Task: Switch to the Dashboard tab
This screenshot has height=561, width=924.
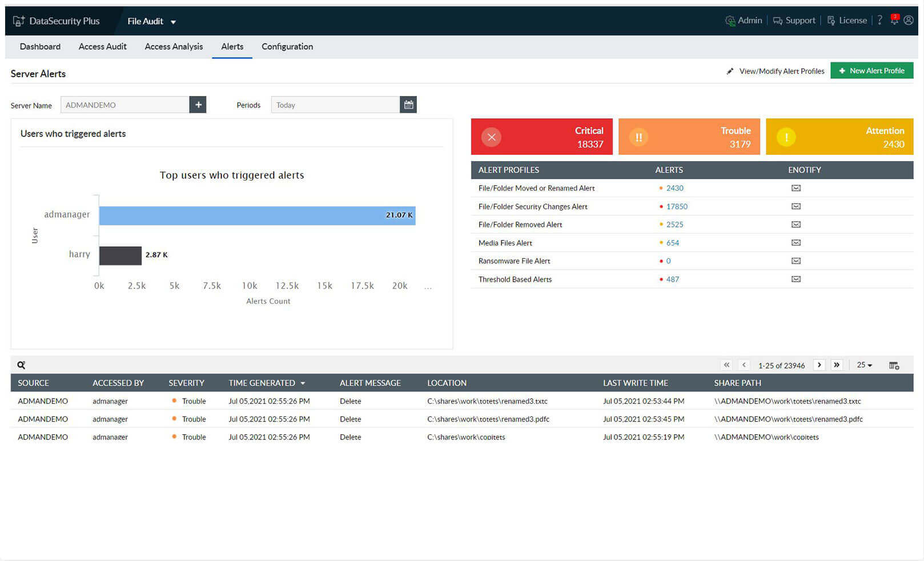Action: click(x=39, y=46)
